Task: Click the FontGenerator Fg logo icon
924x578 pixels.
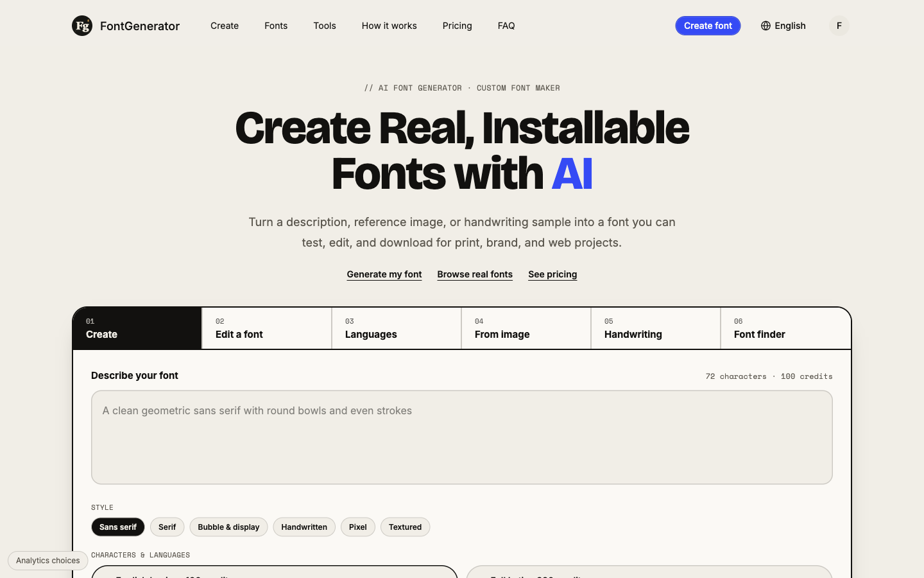Action: point(82,26)
